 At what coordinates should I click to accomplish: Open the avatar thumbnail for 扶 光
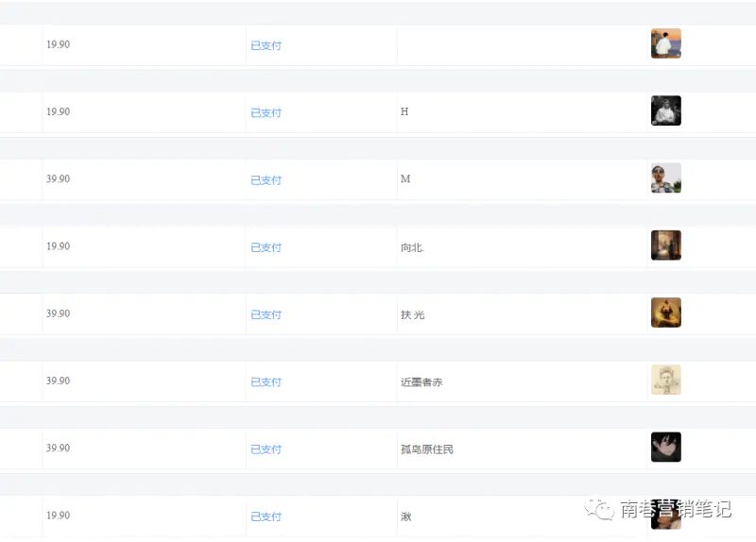tap(666, 313)
